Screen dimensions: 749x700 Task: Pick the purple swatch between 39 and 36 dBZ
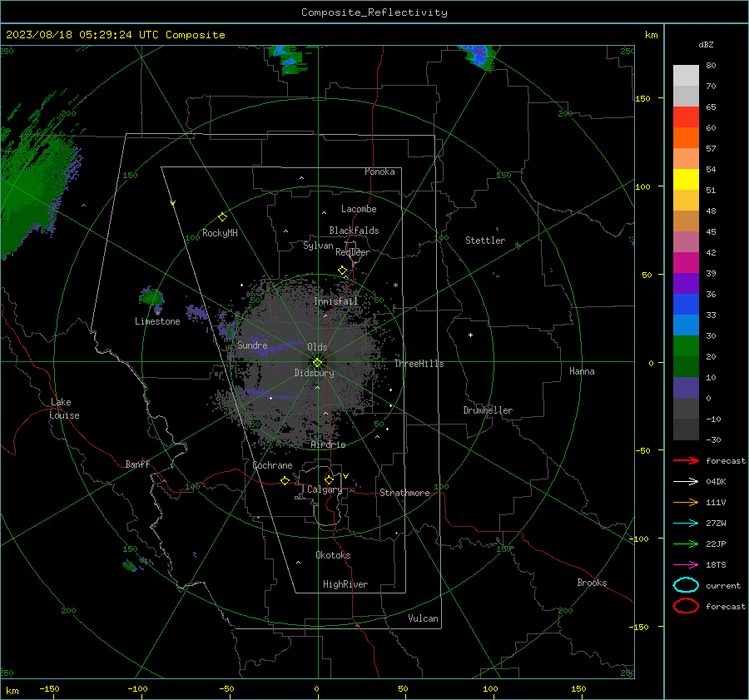[686, 284]
